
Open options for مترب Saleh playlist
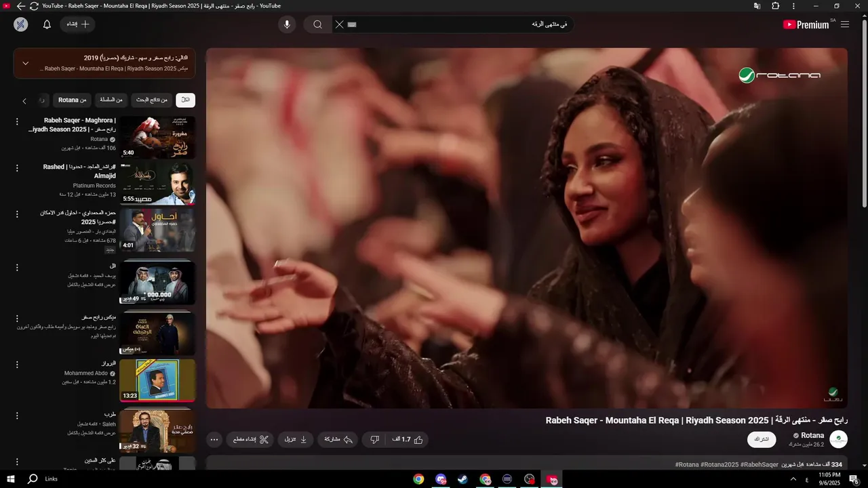[x=17, y=415]
